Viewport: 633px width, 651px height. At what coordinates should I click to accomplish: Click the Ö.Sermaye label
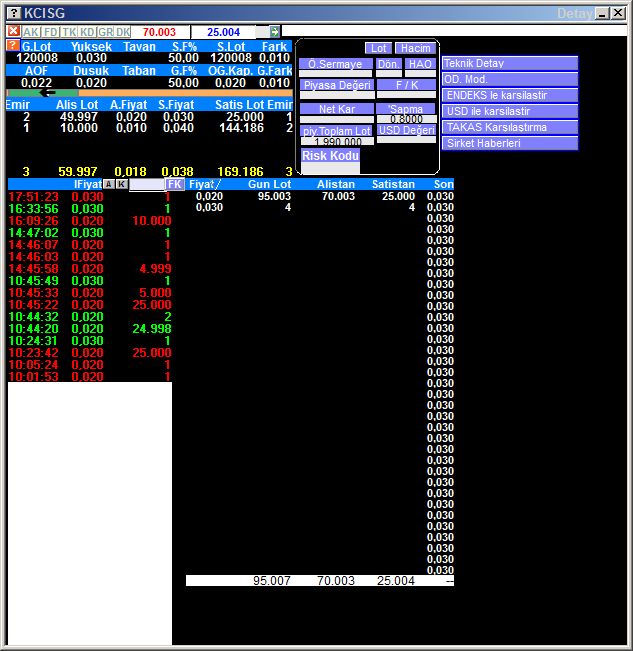[x=335, y=64]
